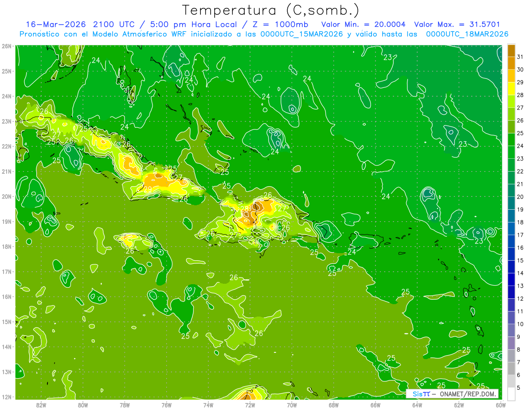Viewport: 532px width, 411px height.
Task: Pick the dark blue legend swatch between 13 and 14
Action: click(512, 279)
